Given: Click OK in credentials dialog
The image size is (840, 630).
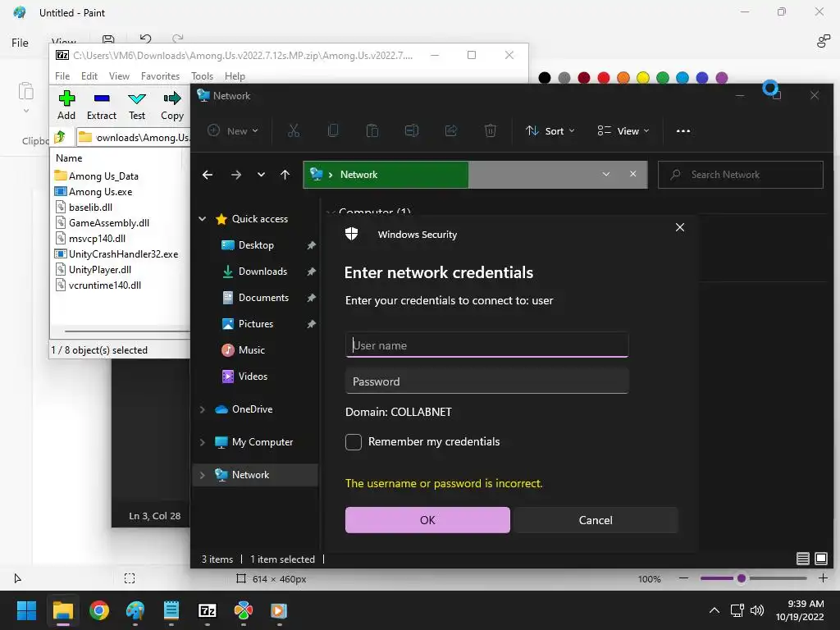Looking at the screenshot, I should [x=427, y=520].
